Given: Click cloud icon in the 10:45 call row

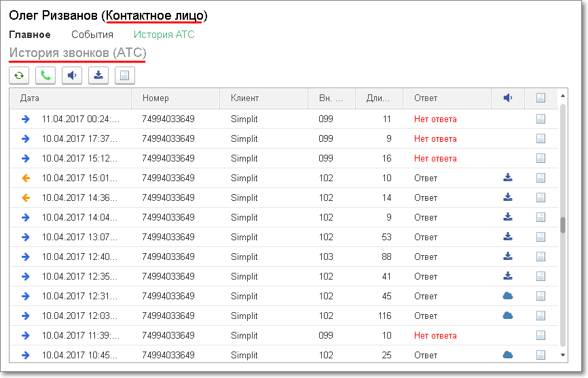Looking at the screenshot, I should tap(507, 355).
